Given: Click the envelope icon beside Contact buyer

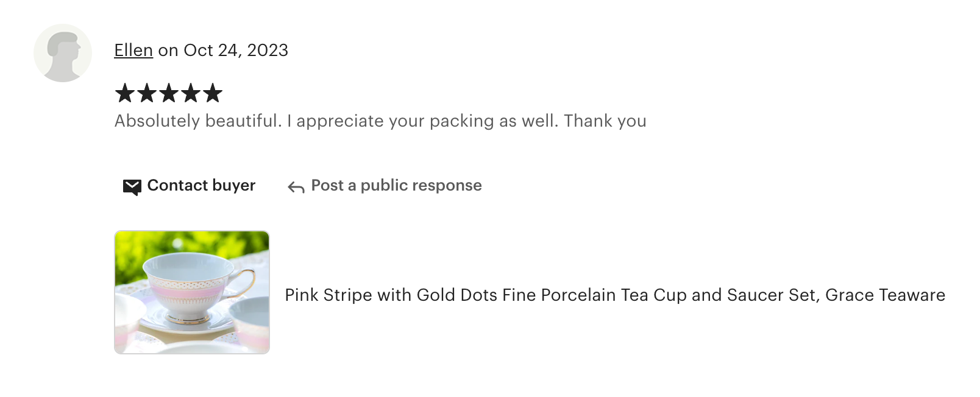Looking at the screenshot, I should point(132,186).
